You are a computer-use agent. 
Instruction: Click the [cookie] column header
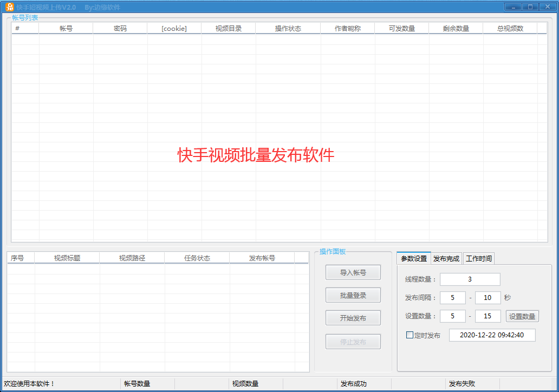pyautogui.click(x=174, y=29)
